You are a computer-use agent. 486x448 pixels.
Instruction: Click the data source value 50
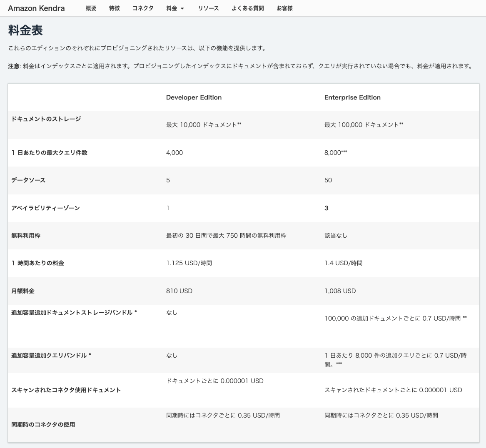(328, 180)
